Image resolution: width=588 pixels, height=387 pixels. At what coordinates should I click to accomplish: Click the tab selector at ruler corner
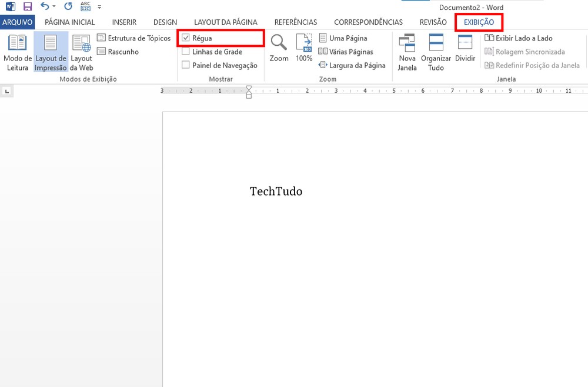(x=6, y=91)
